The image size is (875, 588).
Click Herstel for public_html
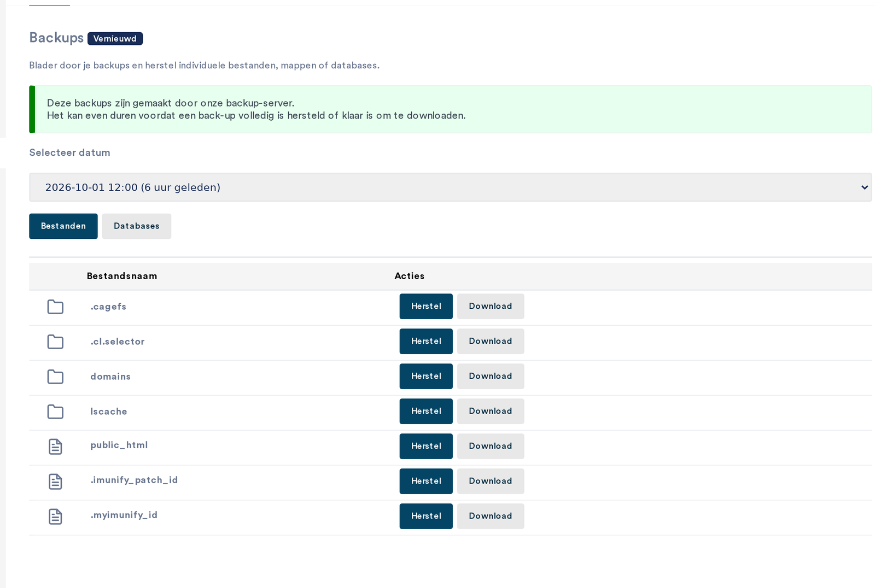point(426,446)
